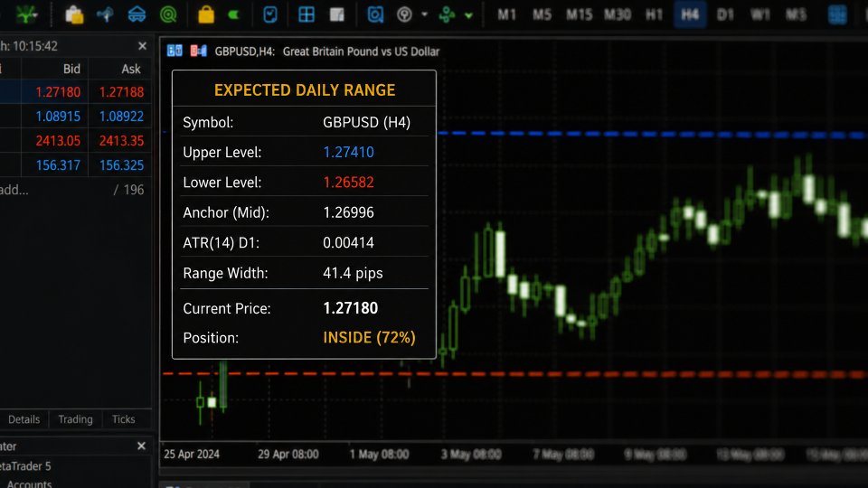The height and width of the screenshot is (488, 868).
Task: Click the red-blue icon in chart header
Action: (x=198, y=51)
